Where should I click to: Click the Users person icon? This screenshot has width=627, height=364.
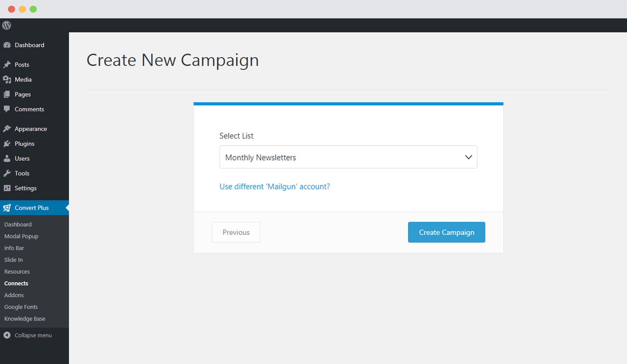point(7,158)
